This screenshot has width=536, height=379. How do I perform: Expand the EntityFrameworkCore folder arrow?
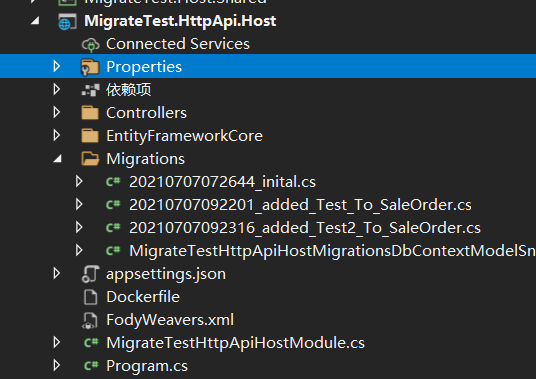point(57,136)
